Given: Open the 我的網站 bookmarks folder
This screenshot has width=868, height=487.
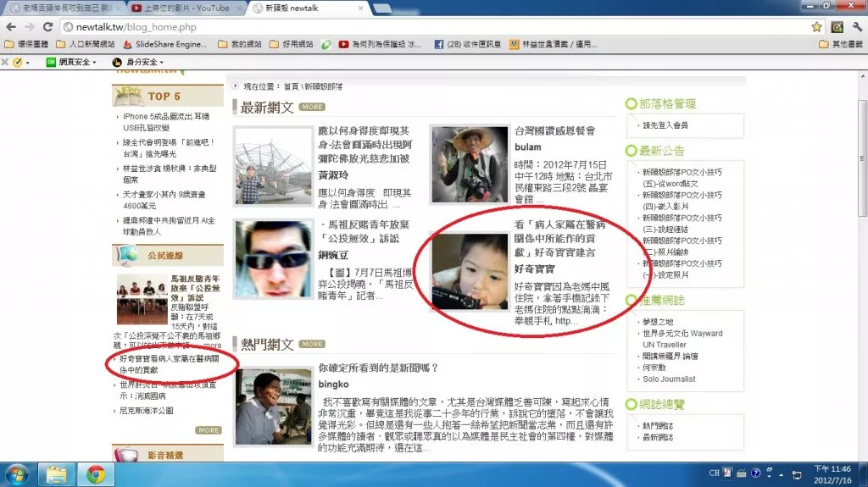Looking at the screenshot, I should click(240, 44).
